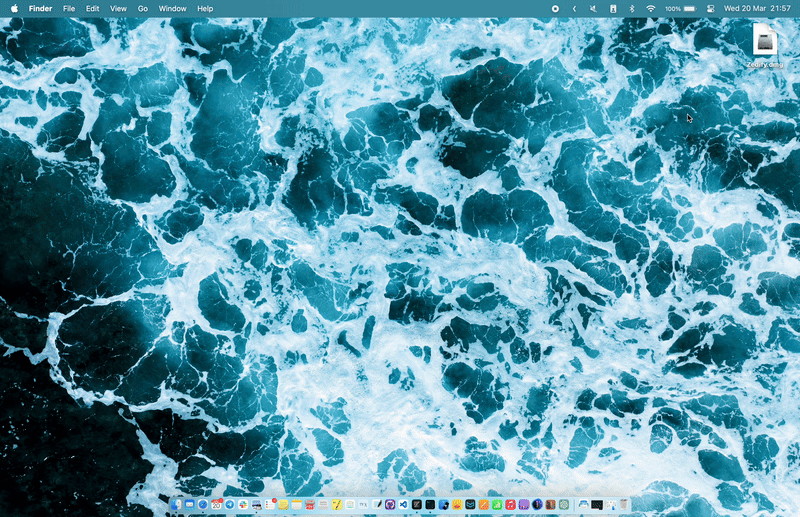
Task: Open the Wi-Fi status menu
Action: point(651,9)
